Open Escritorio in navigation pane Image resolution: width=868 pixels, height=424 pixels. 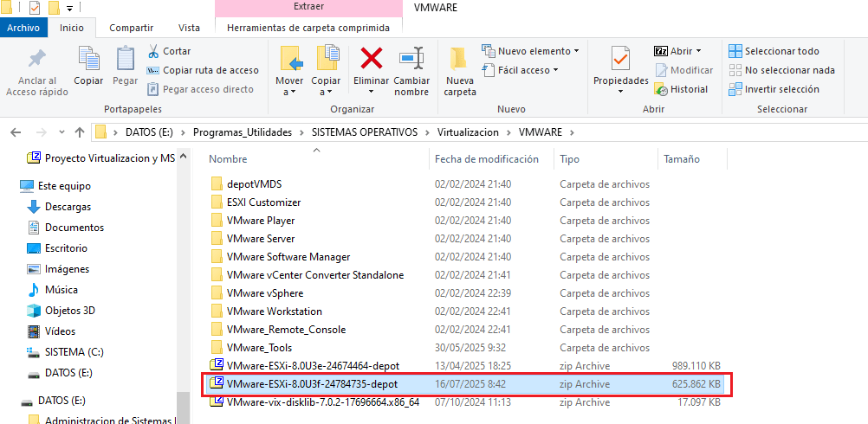pos(57,248)
